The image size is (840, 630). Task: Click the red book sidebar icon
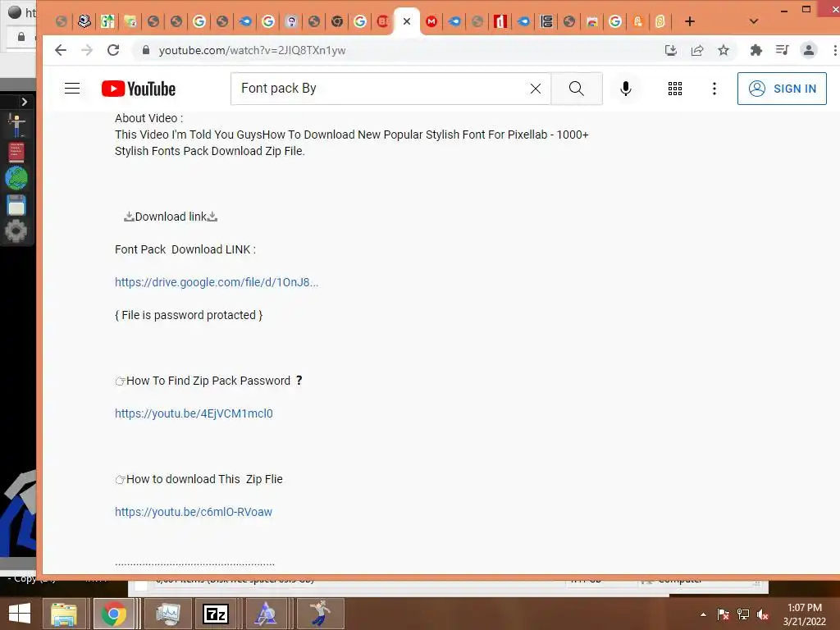[x=16, y=153]
